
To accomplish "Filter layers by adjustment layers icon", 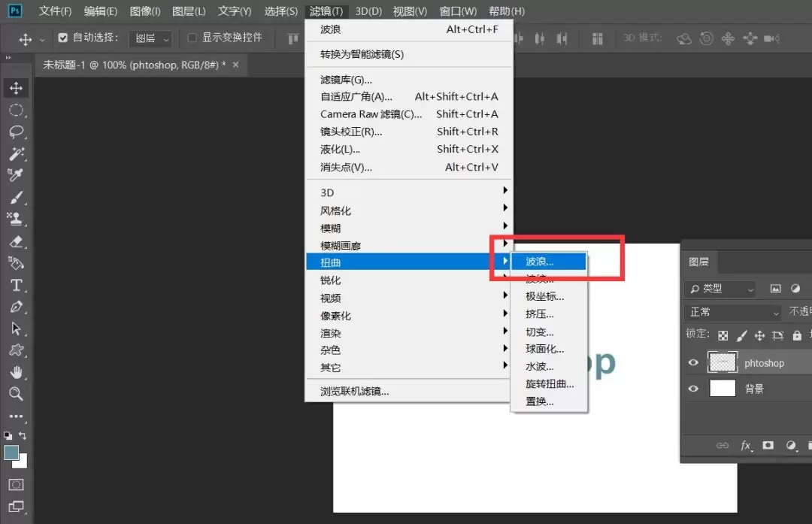I will click(795, 289).
